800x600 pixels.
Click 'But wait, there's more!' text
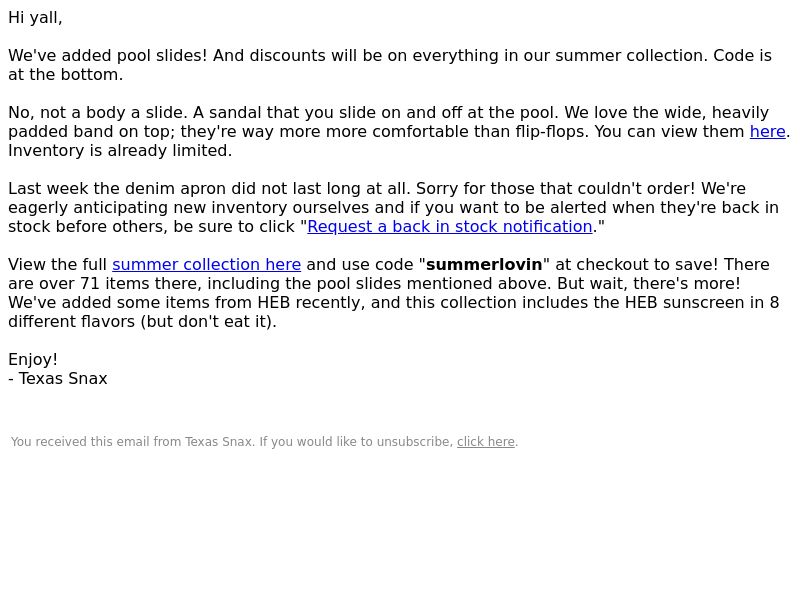[x=648, y=284]
